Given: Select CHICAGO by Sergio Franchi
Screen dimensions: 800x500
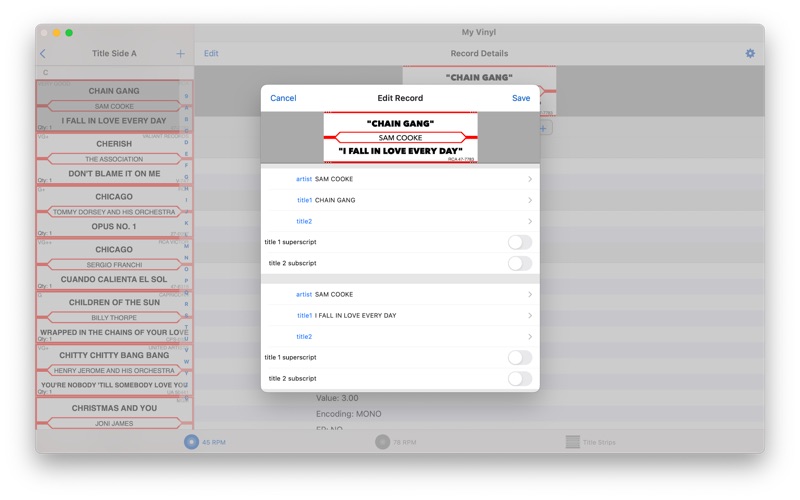Looking at the screenshot, I should pos(114,264).
